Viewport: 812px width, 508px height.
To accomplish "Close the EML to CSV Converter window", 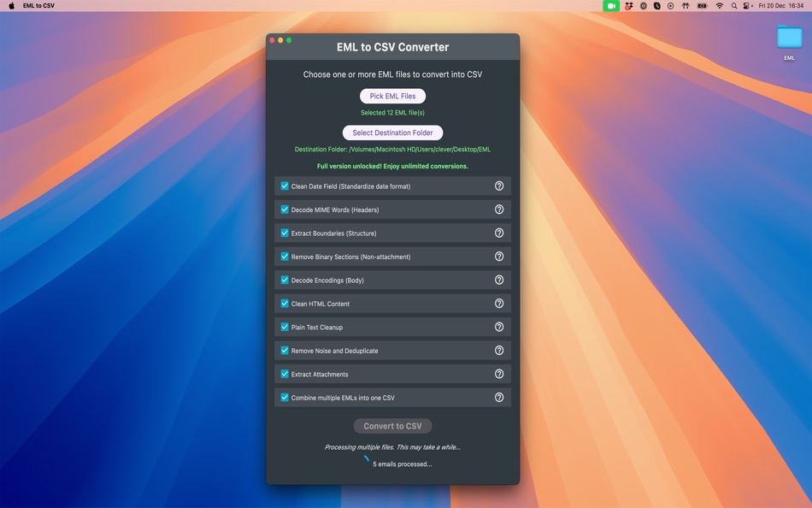I will [273, 40].
